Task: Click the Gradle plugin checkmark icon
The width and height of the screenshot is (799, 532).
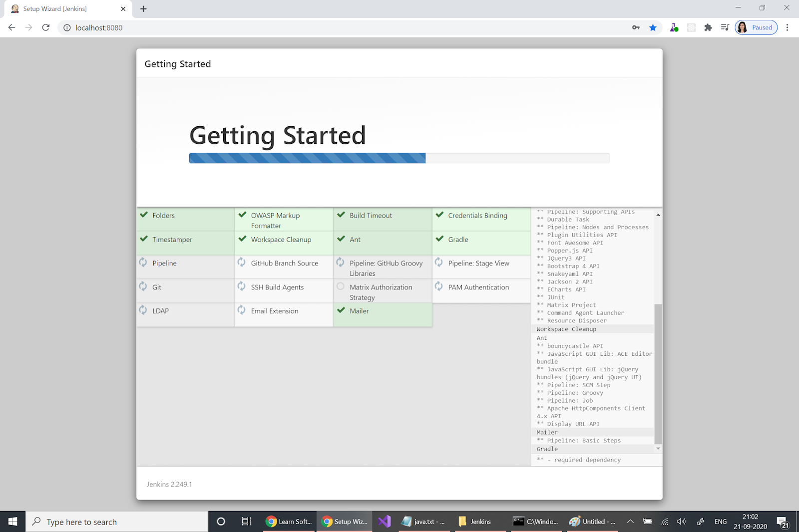Action: pyautogui.click(x=439, y=239)
